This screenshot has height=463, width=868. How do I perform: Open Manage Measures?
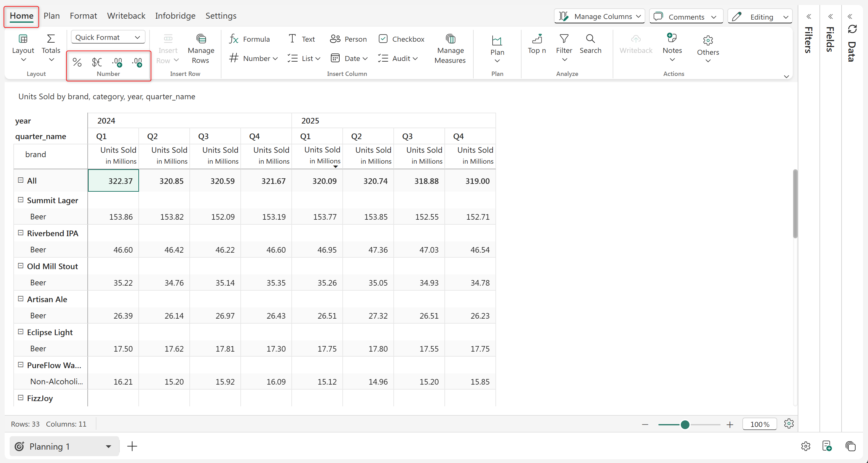[450, 49]
